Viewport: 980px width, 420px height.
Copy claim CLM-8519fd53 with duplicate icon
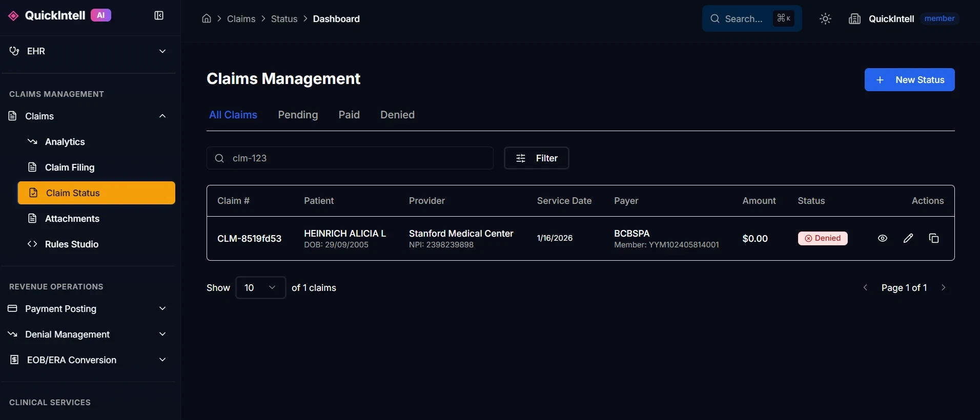coord(934,238)
